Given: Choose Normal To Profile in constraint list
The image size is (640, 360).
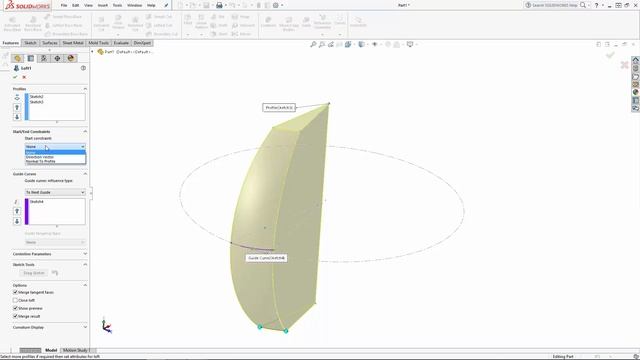Looking at the screenshot, I should (x=55, y=161).
